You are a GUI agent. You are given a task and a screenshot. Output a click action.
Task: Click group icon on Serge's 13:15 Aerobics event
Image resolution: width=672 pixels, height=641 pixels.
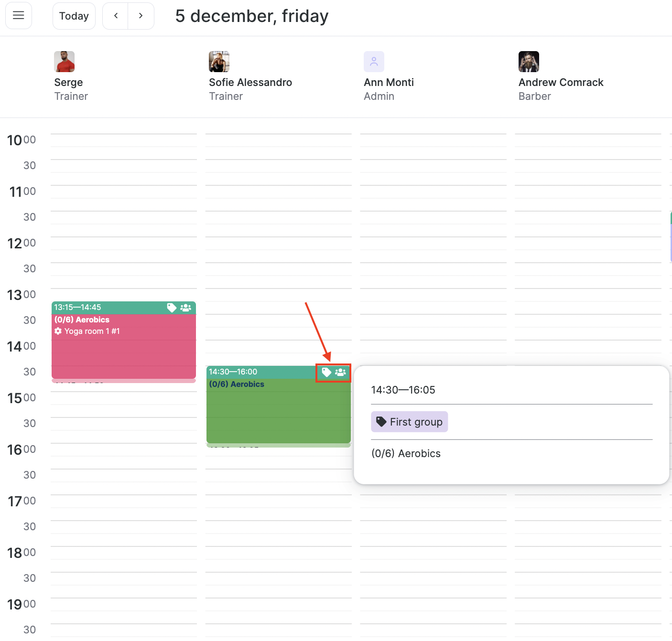(x=185, y=308)
